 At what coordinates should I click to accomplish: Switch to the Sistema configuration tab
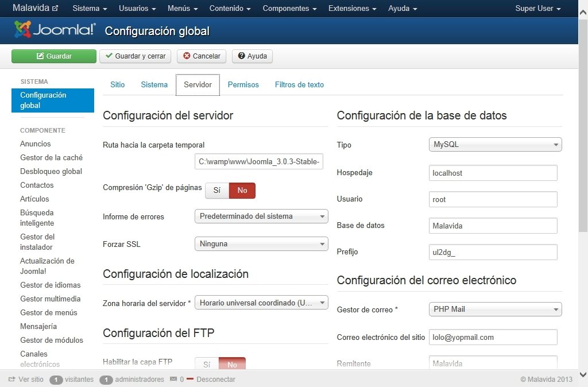click(x=154, y=85)
